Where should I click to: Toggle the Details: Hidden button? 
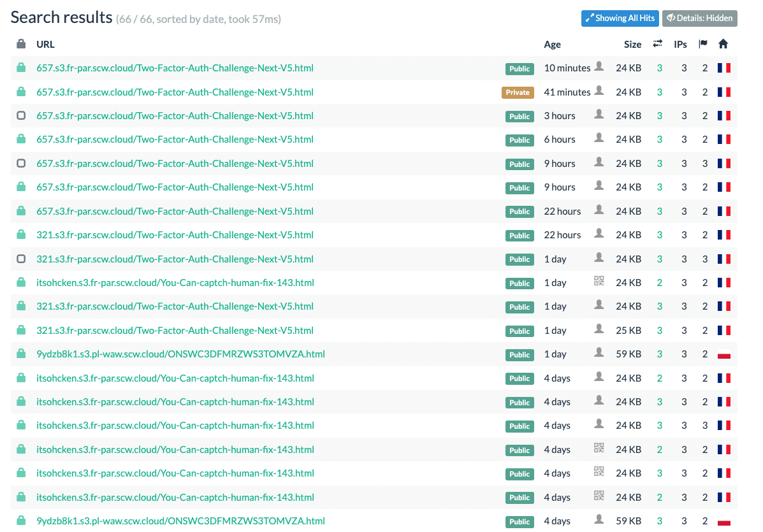pos(700,18)
